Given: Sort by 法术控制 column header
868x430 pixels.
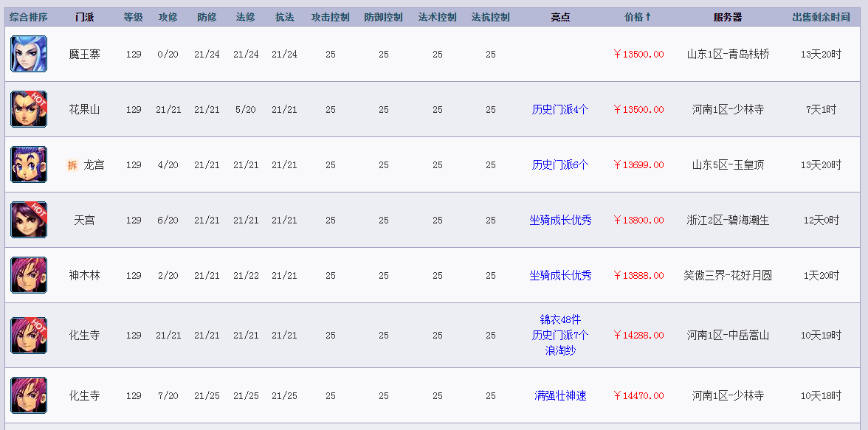Looking at the screenshot, I should coord(437,17).
